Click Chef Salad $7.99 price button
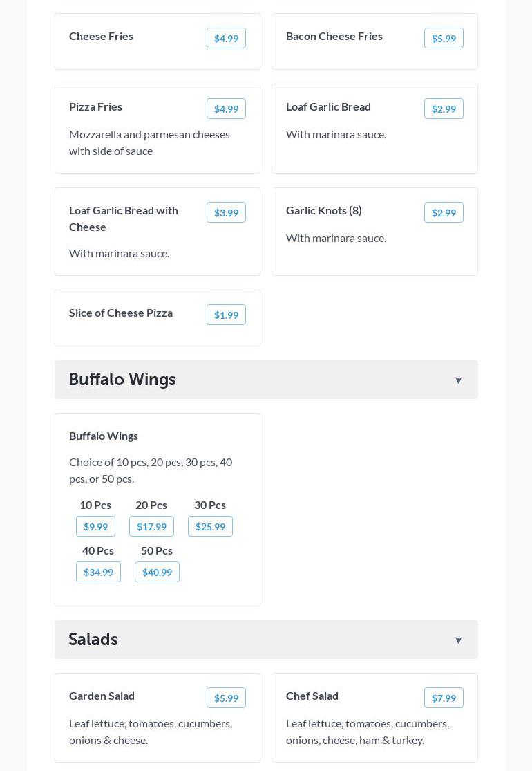 tap(444, 698)
